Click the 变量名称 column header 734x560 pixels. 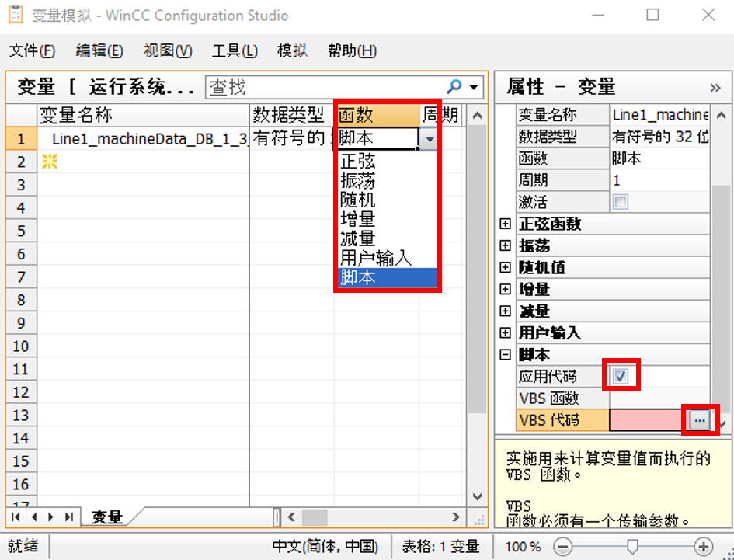click(143, 115)
